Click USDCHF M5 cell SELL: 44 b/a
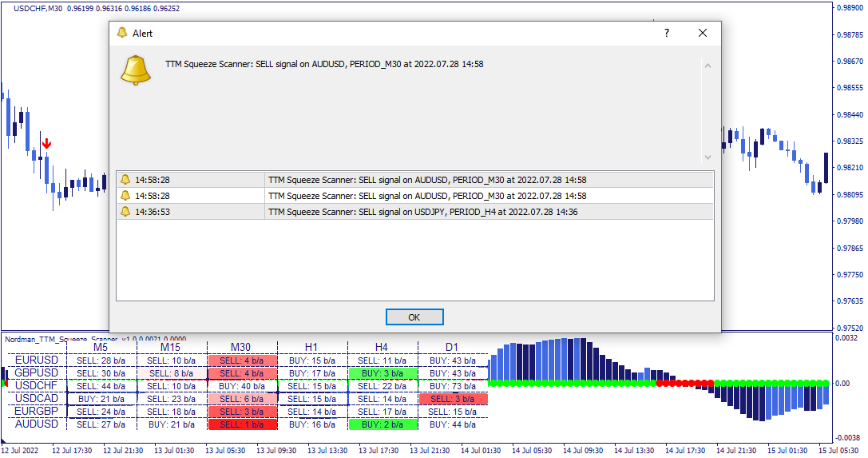 (x=101, y=386)
